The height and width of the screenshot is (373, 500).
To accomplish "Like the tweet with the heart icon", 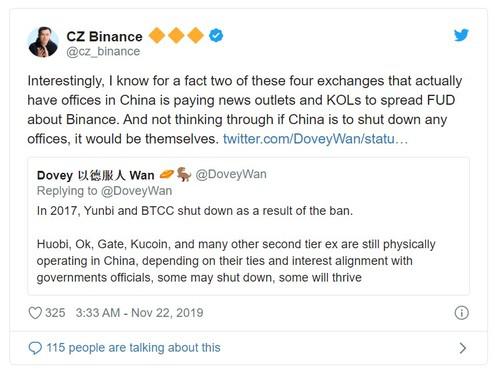I will 35,313.
